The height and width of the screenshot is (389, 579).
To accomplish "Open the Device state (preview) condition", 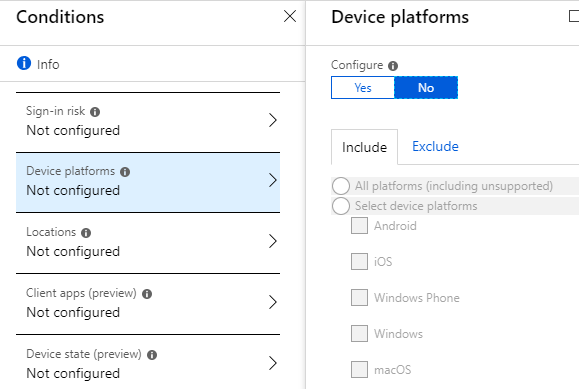I will (148, 362).
